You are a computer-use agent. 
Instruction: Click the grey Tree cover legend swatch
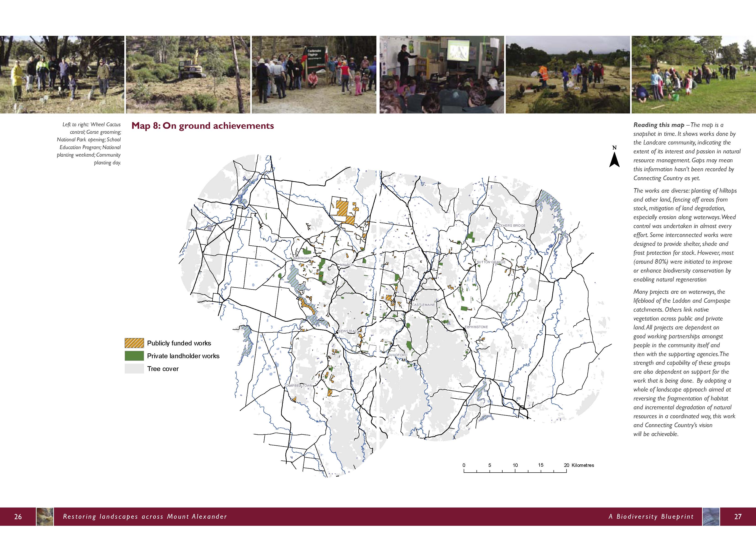[134, 368]
